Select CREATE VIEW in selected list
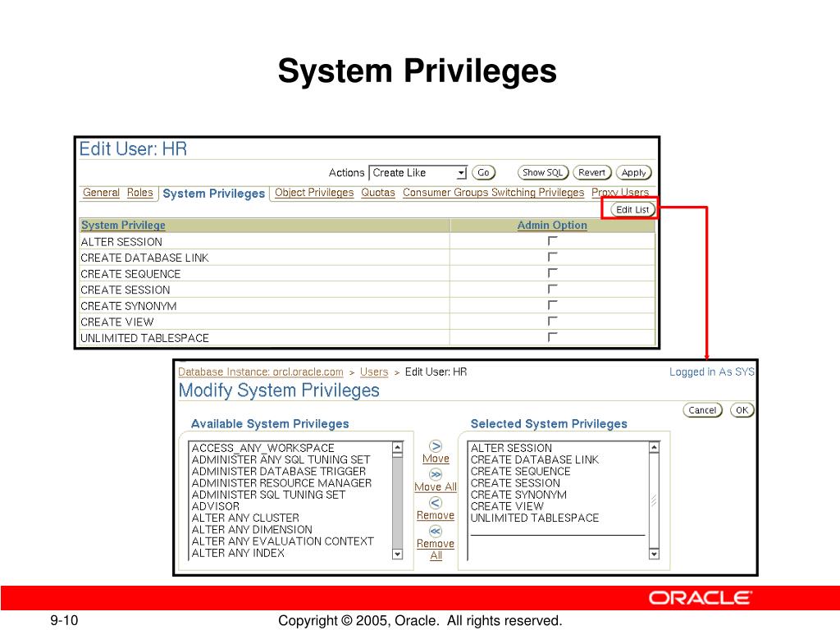The height and width of the screenshot is (630, 840). [507, 506]
